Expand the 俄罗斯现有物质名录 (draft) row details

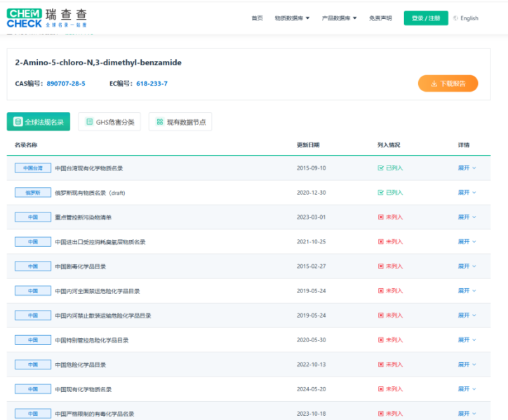[467, 193]
